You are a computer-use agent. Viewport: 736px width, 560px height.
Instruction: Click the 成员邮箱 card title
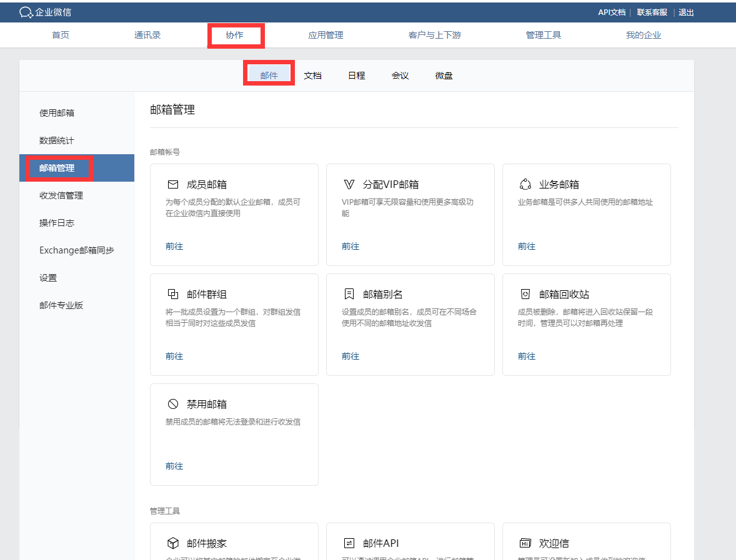pos(207,184)
